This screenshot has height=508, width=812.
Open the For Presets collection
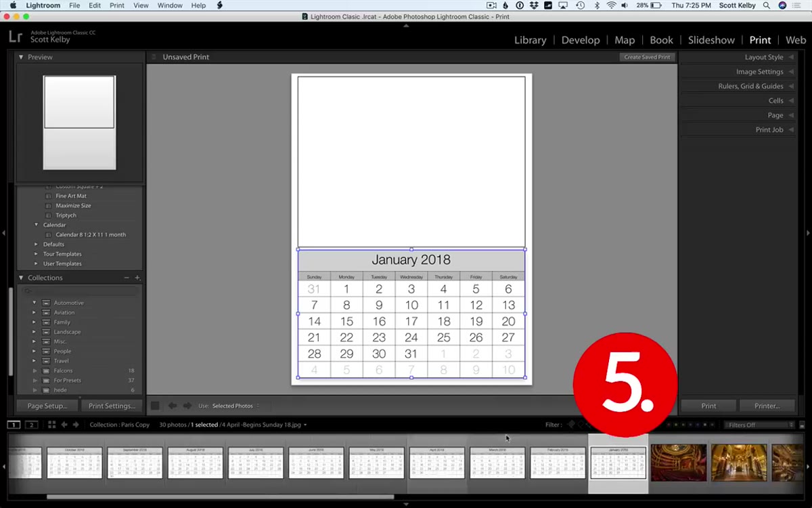coord(67,381)
